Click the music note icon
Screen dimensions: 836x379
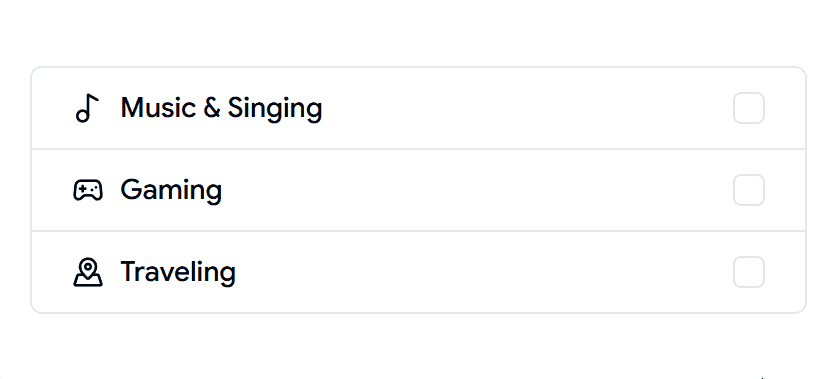click(87, 108)
